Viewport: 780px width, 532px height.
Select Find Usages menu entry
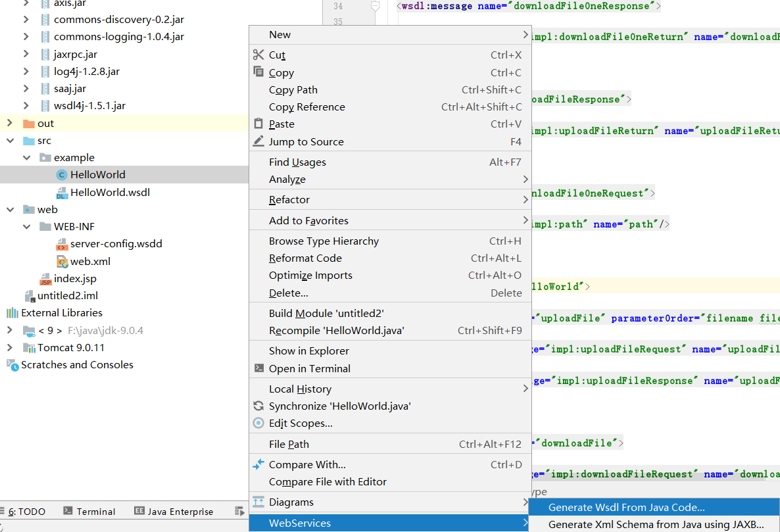(390, 162)
